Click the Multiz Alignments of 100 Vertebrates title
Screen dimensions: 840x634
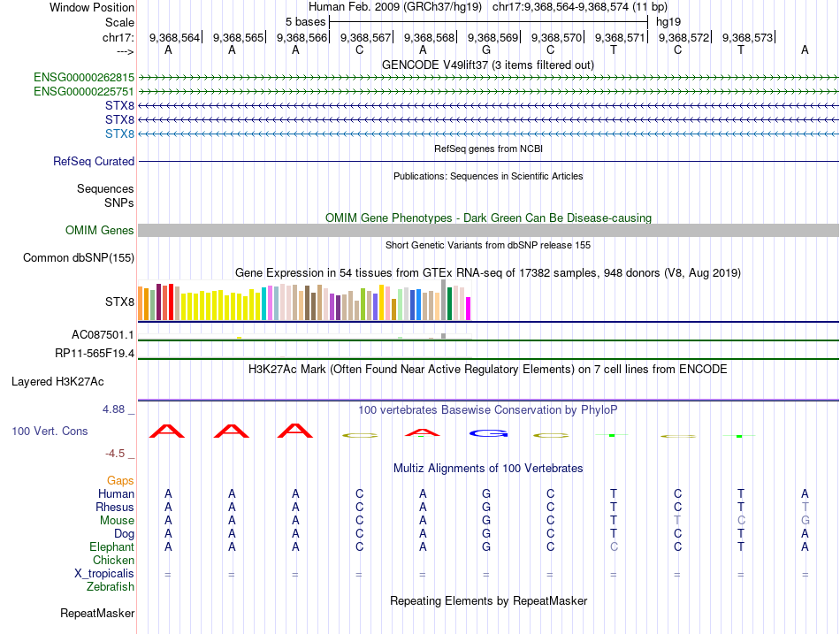pos(488,469)
